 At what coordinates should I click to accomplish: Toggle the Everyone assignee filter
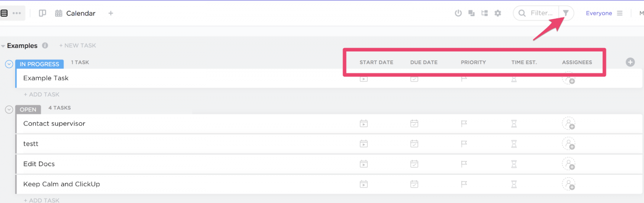coord(598,13)
